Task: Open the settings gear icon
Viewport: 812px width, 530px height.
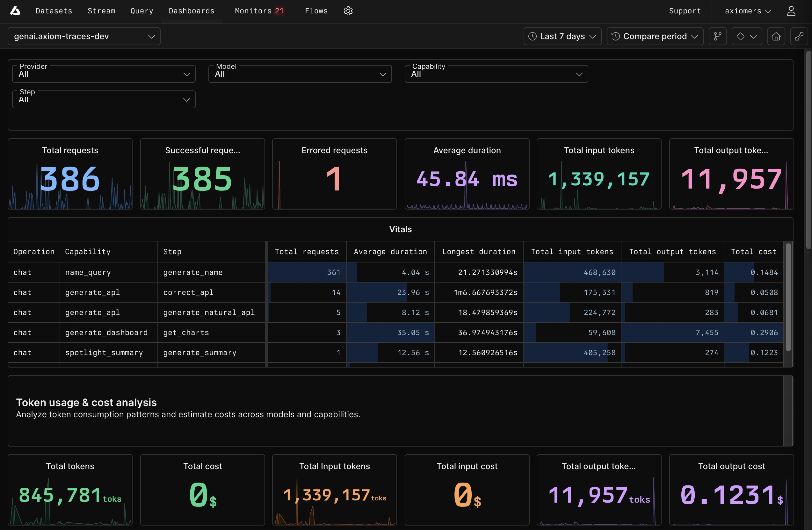Action: click(x=348, y=11)
